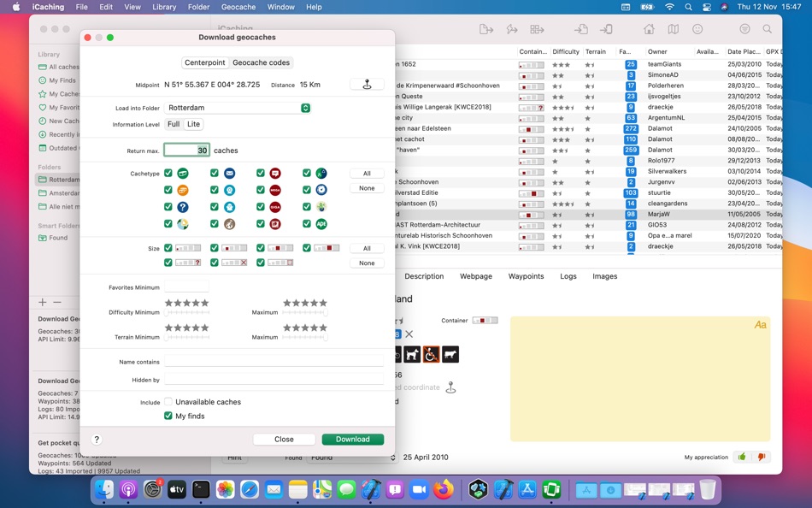Select the wheelchair accessibility attribute icon
Screen dimensions: 812x508
click(x=431, y=354)
